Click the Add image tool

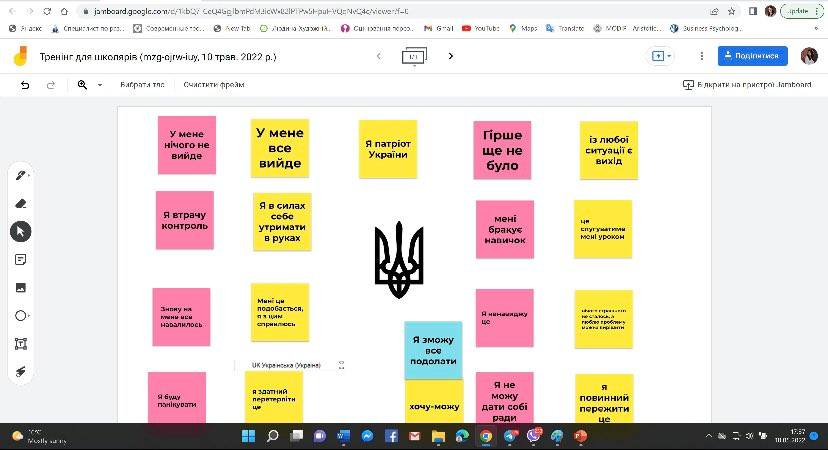[x=21, y=287]
